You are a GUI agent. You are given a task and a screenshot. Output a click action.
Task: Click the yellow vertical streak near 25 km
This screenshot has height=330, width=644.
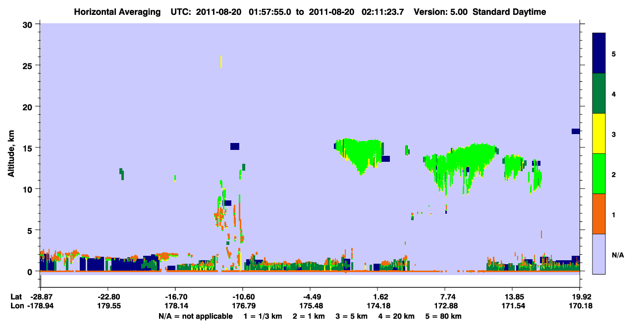coord(221,61)
